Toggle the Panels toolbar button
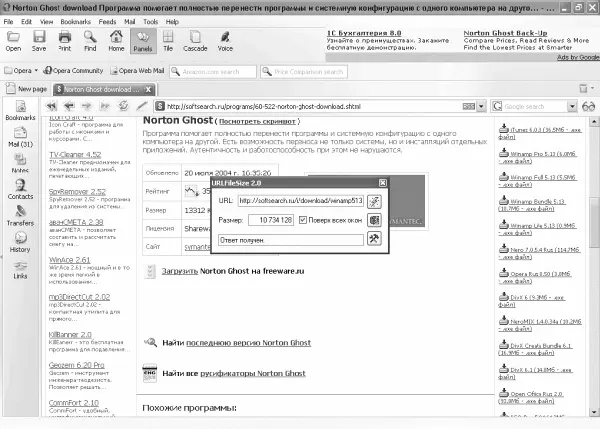 143,41
